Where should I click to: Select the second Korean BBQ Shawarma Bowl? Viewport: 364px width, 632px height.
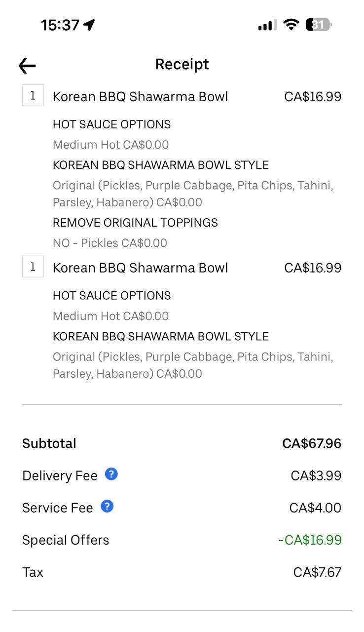tap(140, 268)
